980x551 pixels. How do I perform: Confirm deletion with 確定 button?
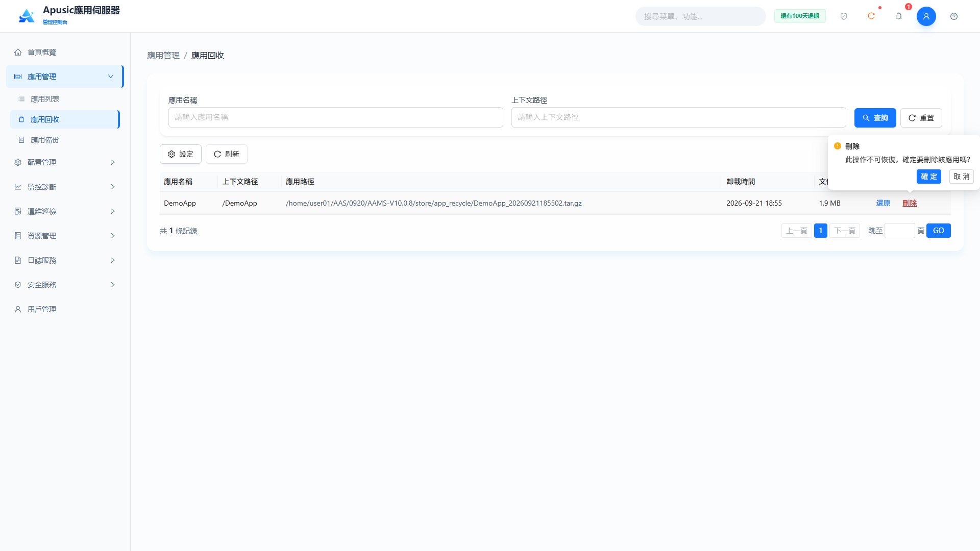pos(928,177)
